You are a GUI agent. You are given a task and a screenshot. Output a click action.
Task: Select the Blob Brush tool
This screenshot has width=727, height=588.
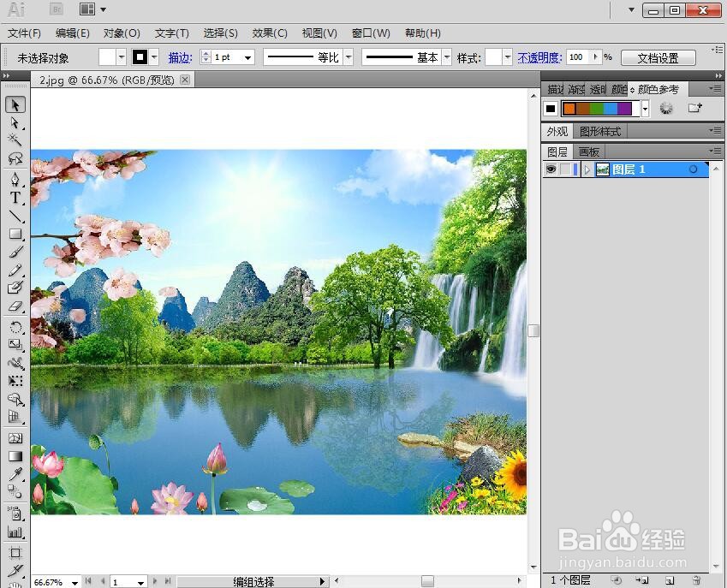[x=15, y=288]
